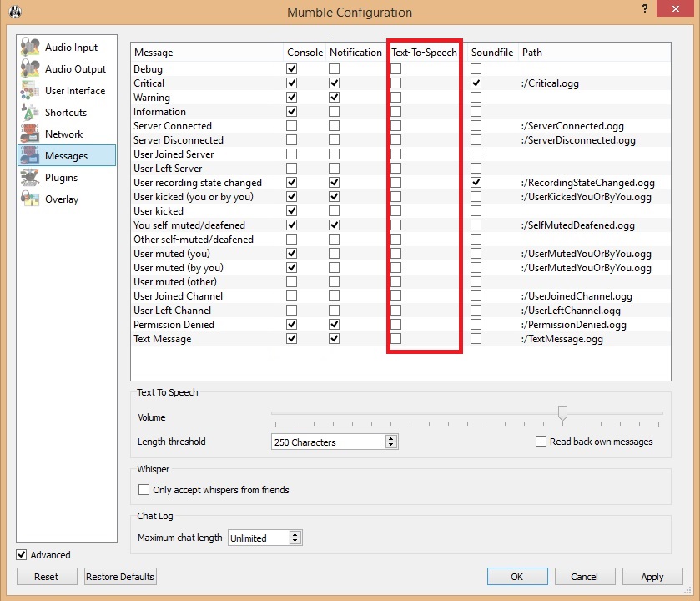The width and height of the screenshot is (700, 601).
Task: Close the Mumble Configuration window
Action: point(676,8)
